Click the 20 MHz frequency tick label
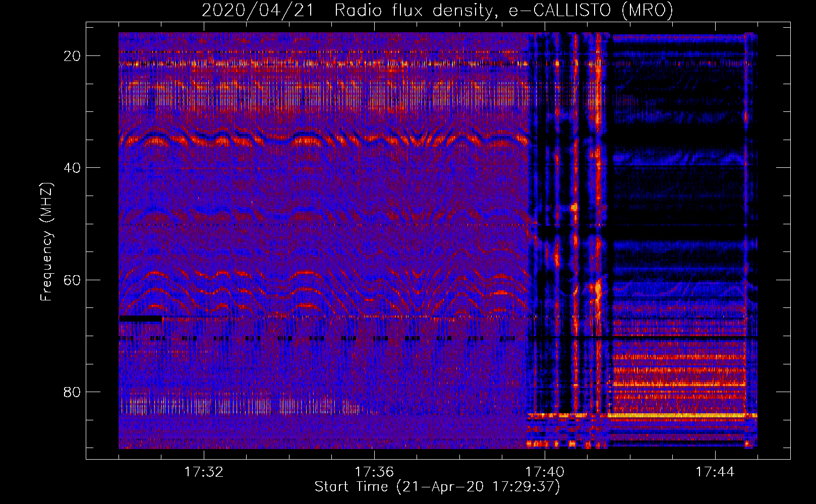Viewport: 816px width, 504px height. [x=73, y=56]
